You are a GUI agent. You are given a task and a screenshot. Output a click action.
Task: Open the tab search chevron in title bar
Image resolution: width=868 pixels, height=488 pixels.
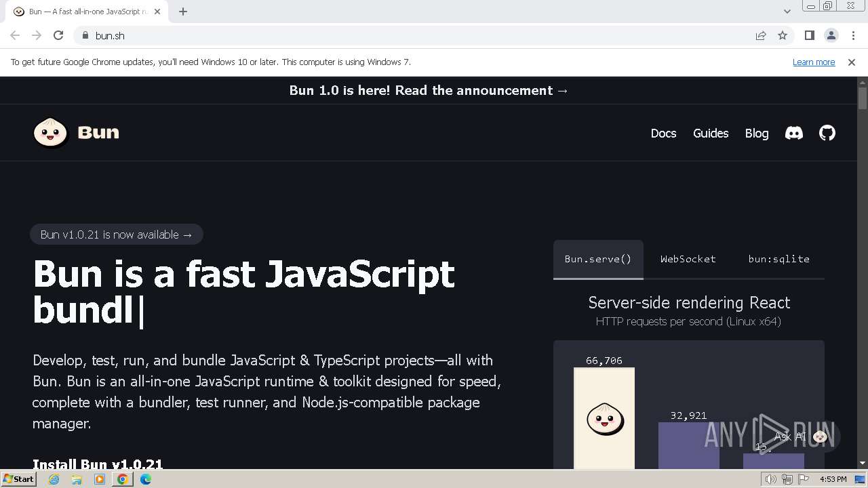pyautogui.click(x=787, y=11)
